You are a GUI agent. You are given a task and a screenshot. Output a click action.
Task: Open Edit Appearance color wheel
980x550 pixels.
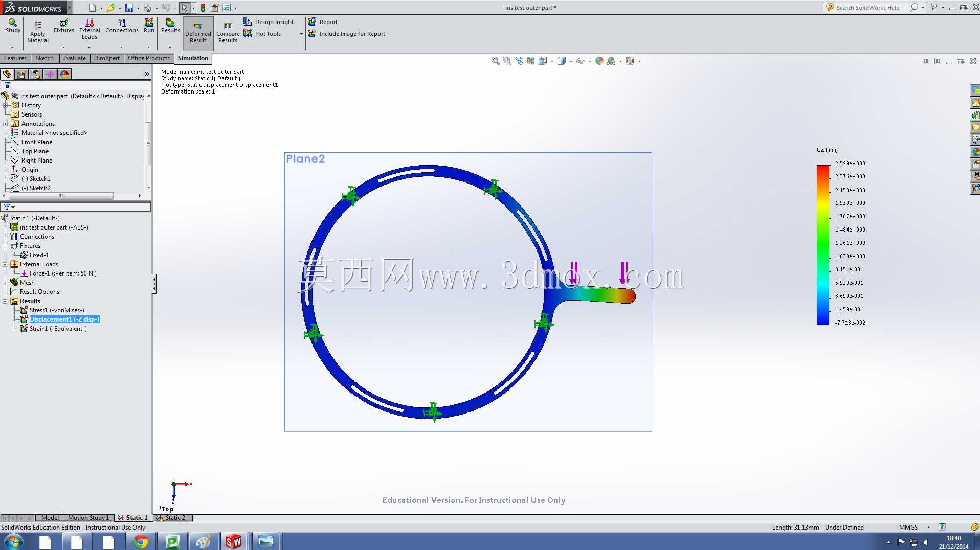click(599, 61)
